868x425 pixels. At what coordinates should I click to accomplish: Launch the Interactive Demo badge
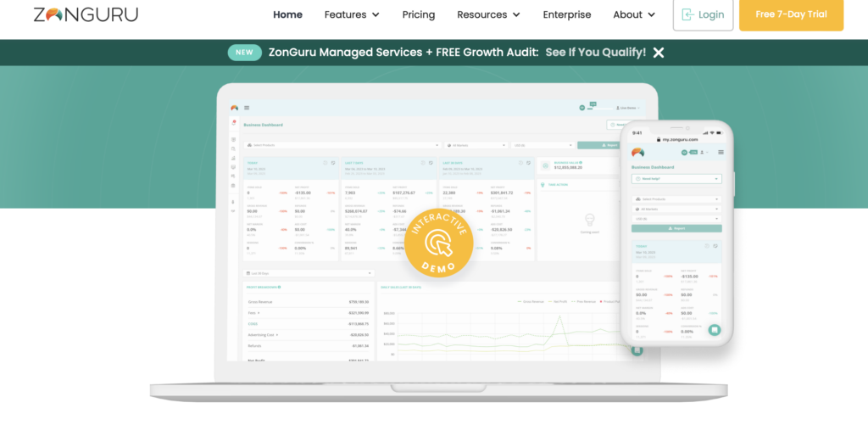pos(438,243)
